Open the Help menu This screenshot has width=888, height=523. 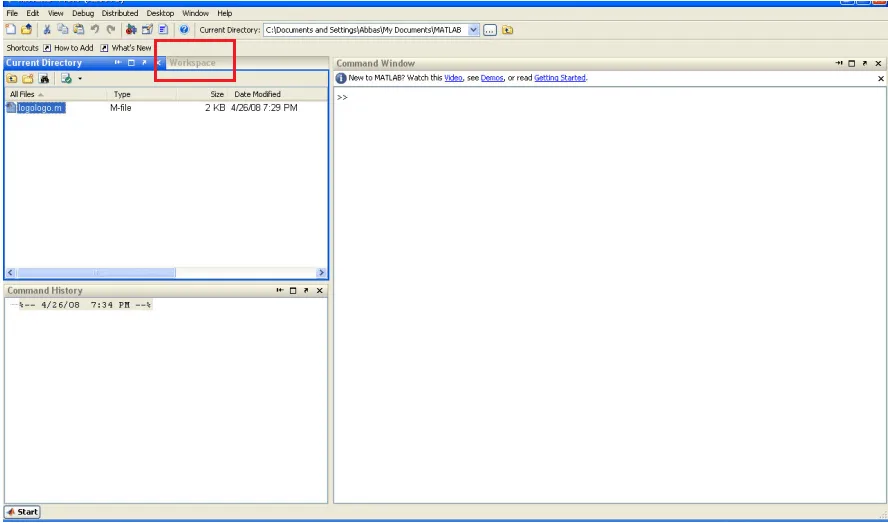(225, 13)
